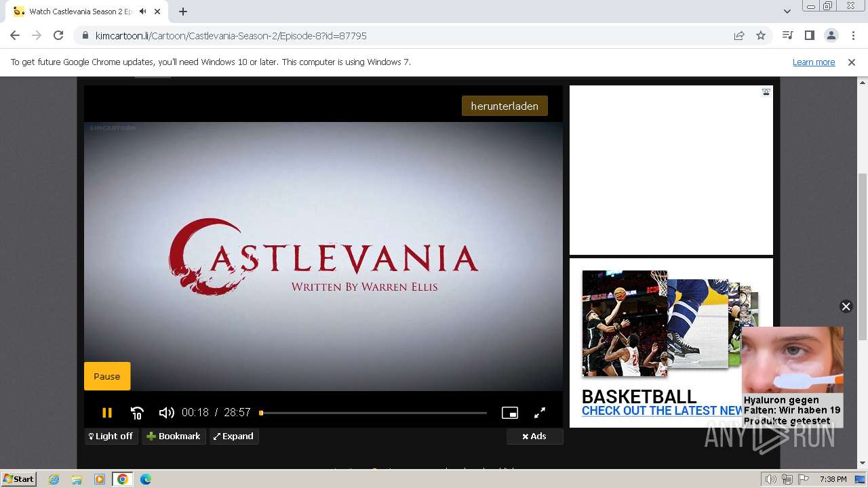Screen dimensions: 868x488
Task: Rewind 10 seconds in the player
Action: click(x=137, y=413)
